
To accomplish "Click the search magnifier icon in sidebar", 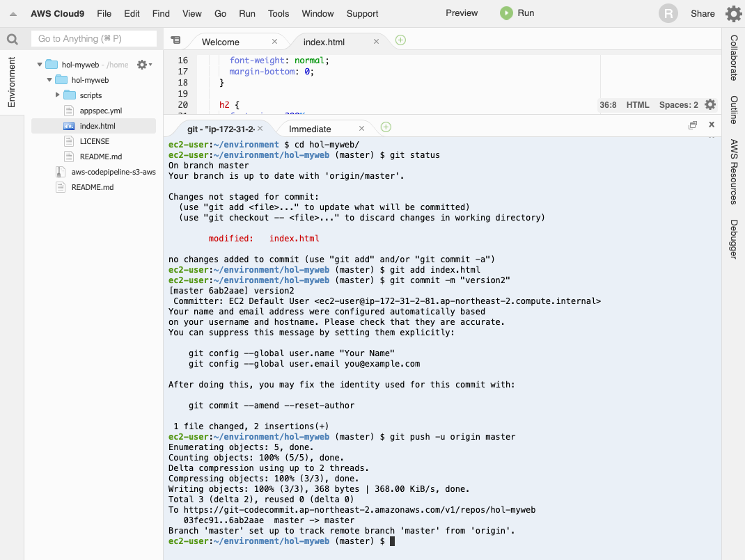I will 13,39.
